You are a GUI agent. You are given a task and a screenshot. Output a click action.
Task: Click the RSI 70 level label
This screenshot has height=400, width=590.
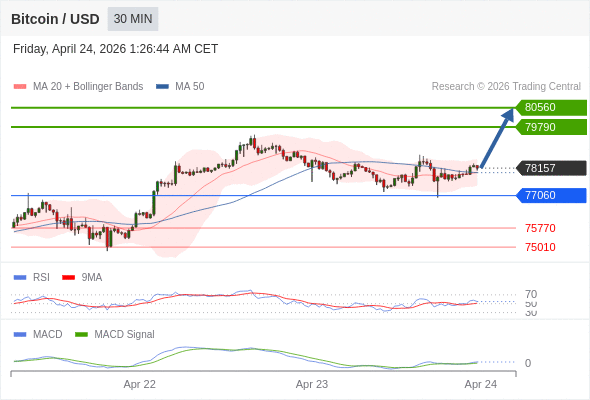531,294
